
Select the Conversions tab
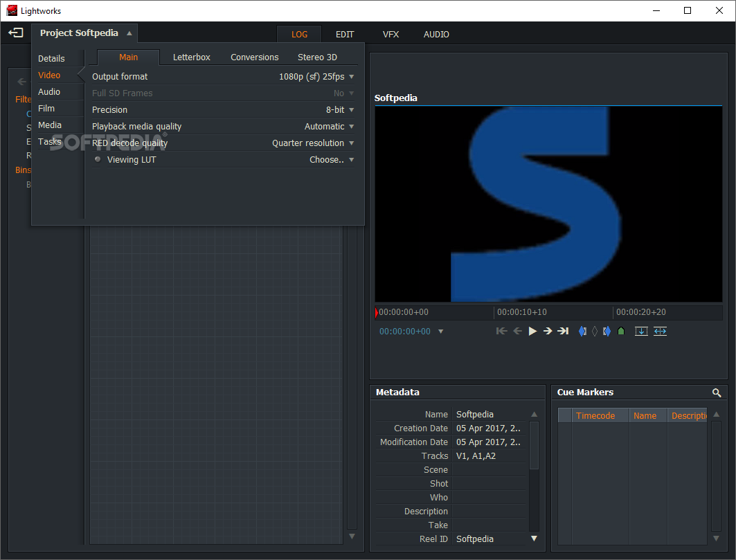pos(254,57)
